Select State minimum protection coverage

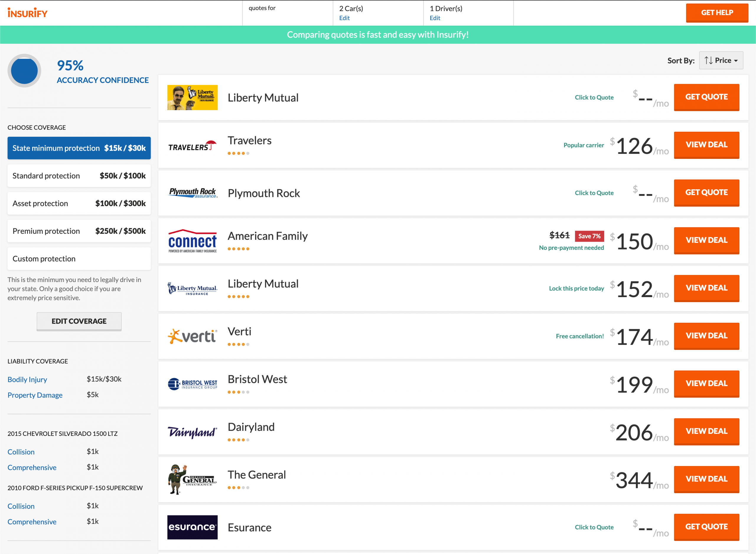pyautogui.click(x=79, y=147)
